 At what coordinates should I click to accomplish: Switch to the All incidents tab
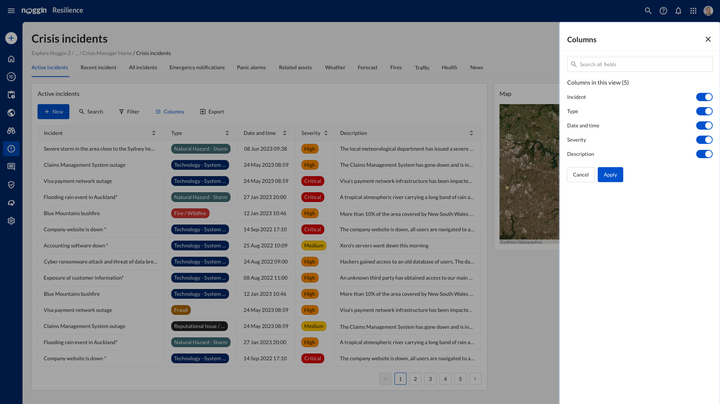pyautogui.click(x=143, y=67)
